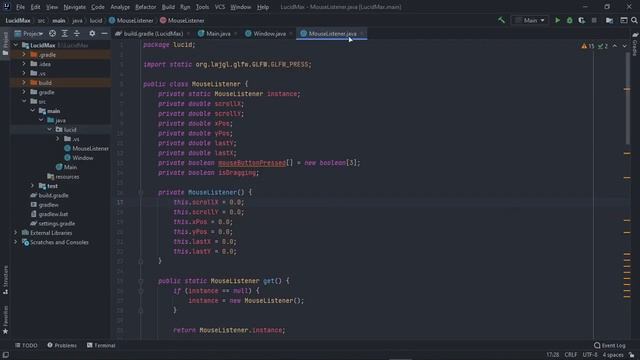The height and width of the screenshot is (360, 640).
Task: Click the mouseButtonPressed underlined variable
Action: coord(252,163)
